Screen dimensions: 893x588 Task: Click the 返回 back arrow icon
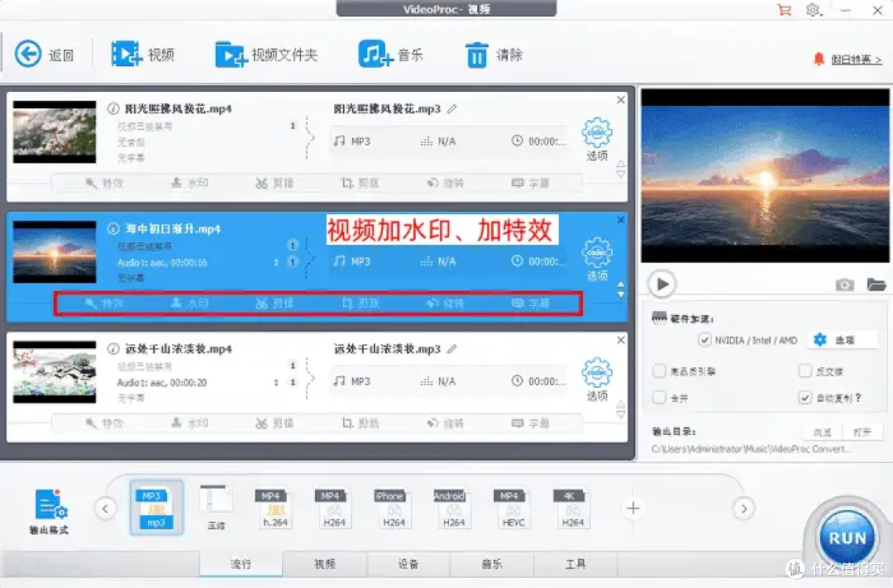point(28,54)
